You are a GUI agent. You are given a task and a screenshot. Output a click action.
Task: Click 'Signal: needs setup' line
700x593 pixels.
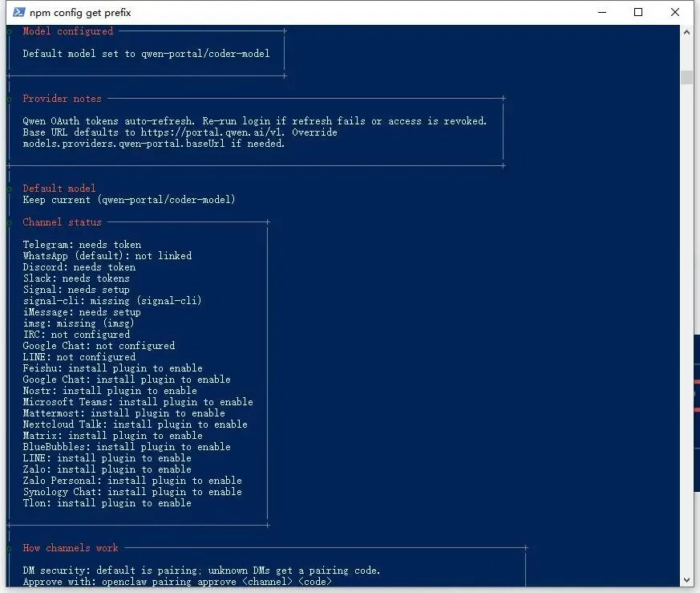(x=76, y=289)
